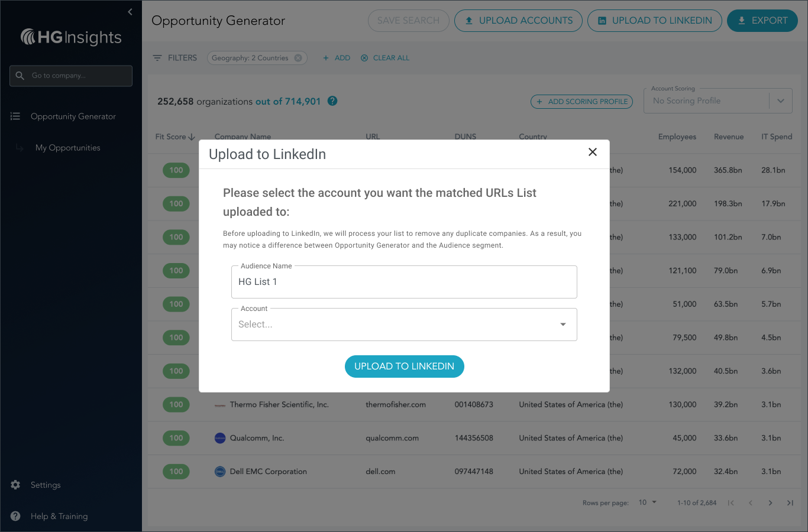Click the Export button
This screenshot has width=808, height=532.
pos(762,21)
